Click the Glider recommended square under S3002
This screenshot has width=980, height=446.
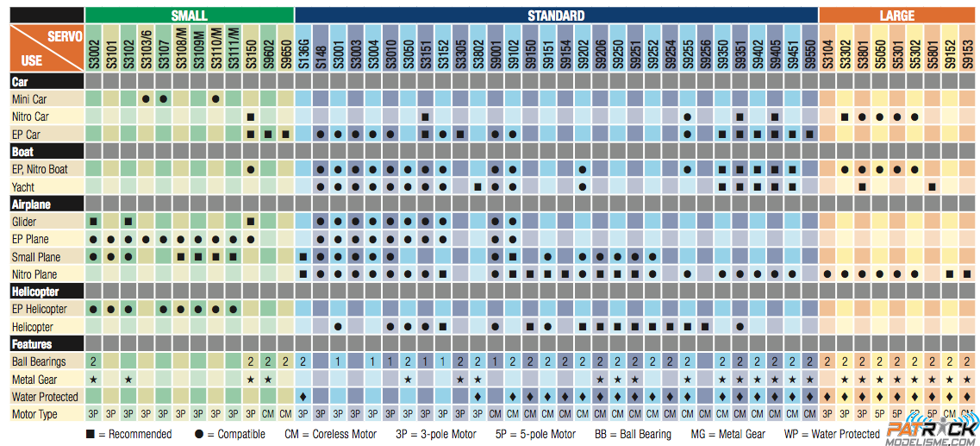click(93, 222)
